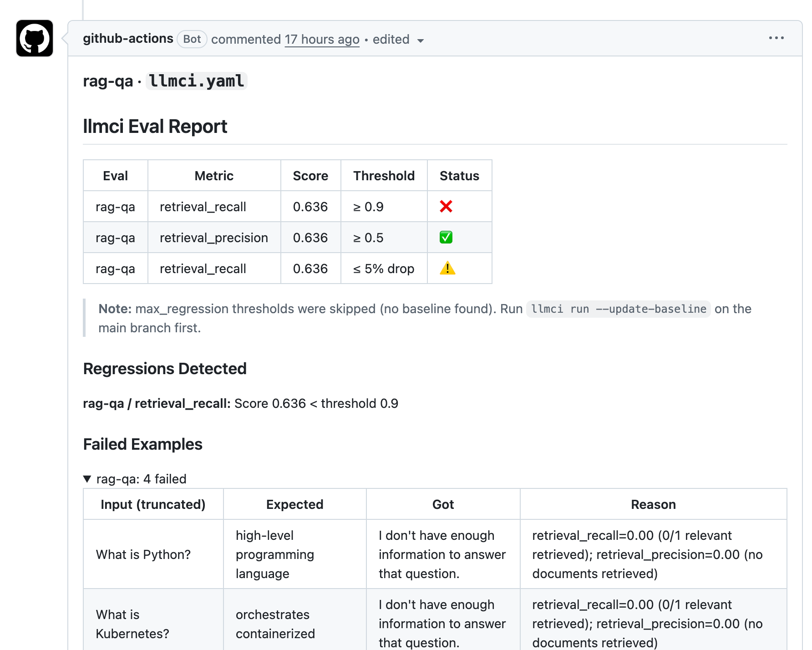Click the Eval column header
The image size is (812, 650).
(x=116, y=176)
